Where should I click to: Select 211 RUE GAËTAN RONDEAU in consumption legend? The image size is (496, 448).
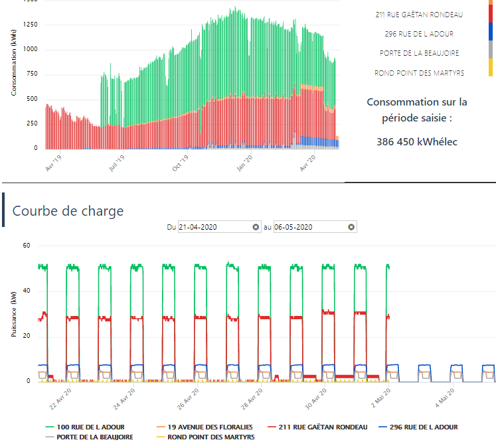coord(419,15)
